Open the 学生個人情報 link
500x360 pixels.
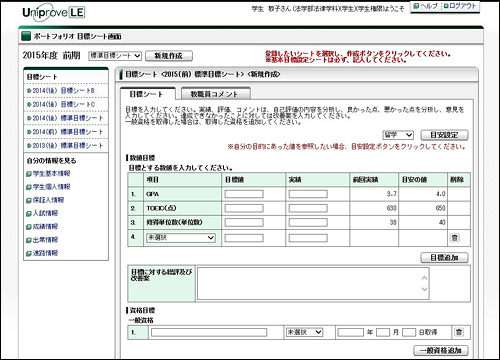point(51,187)
